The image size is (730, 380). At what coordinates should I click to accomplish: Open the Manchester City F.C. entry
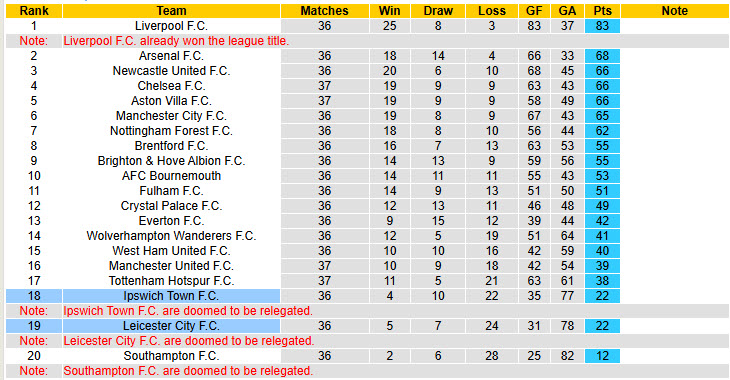[x=171, y=116]
